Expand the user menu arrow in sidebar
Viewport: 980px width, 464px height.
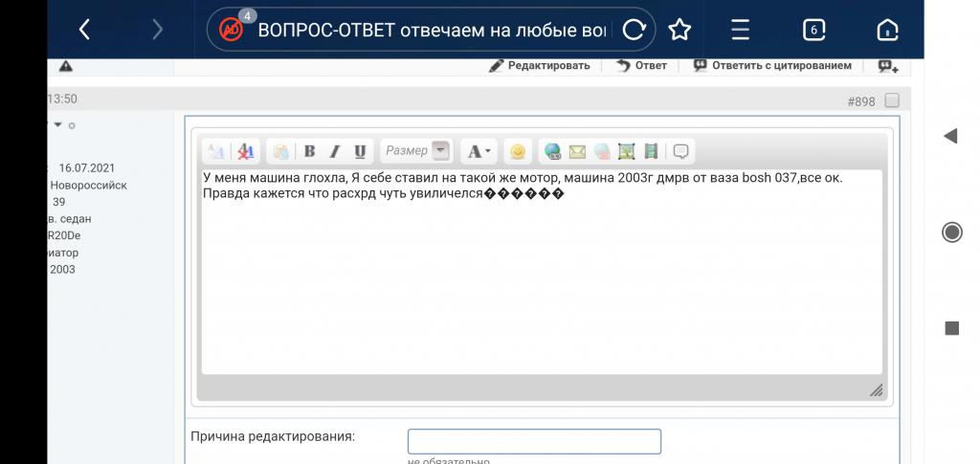[x=57, y=124]
